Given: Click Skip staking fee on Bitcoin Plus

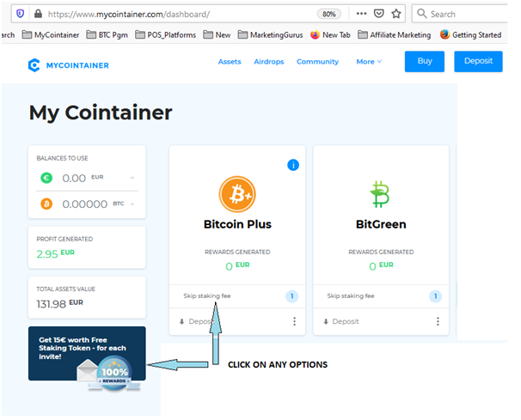Looking at the screenshot, I should [207, 295].
